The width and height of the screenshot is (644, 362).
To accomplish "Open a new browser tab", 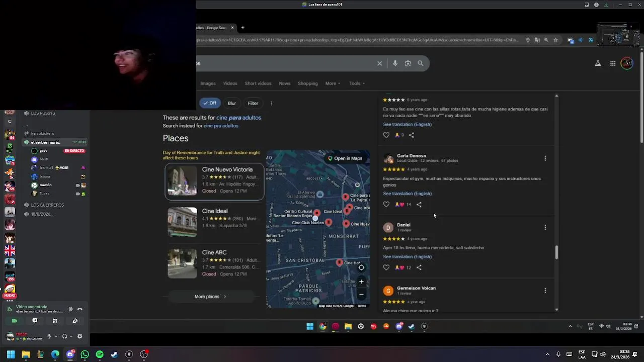I will pyautogui.click(x=243, y=28).
